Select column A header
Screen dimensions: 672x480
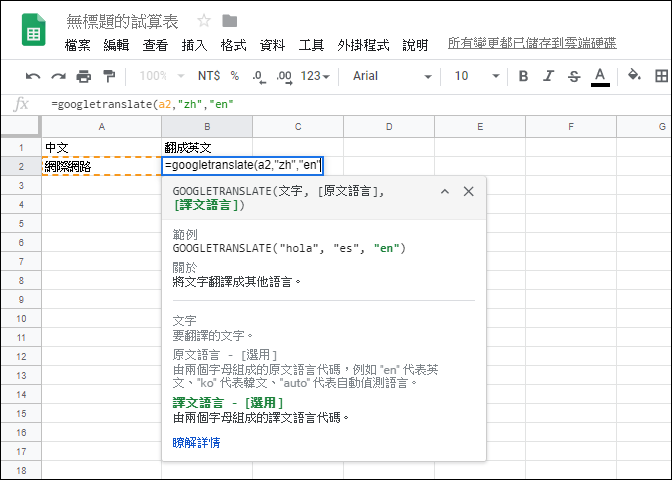(x=102, y=127)
